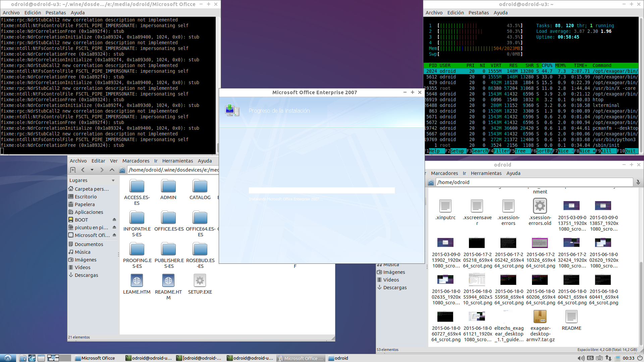Image resolution: width=644 pixels, height=362 pixels.
Task: Go up to the parent folder
Action: (x=112, y=170)
